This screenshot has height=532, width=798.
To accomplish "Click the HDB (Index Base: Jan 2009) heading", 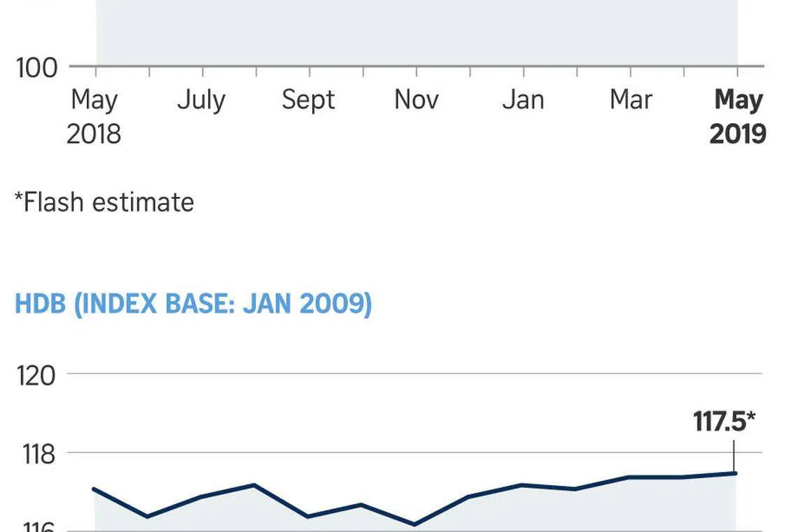I will [193, 305].
